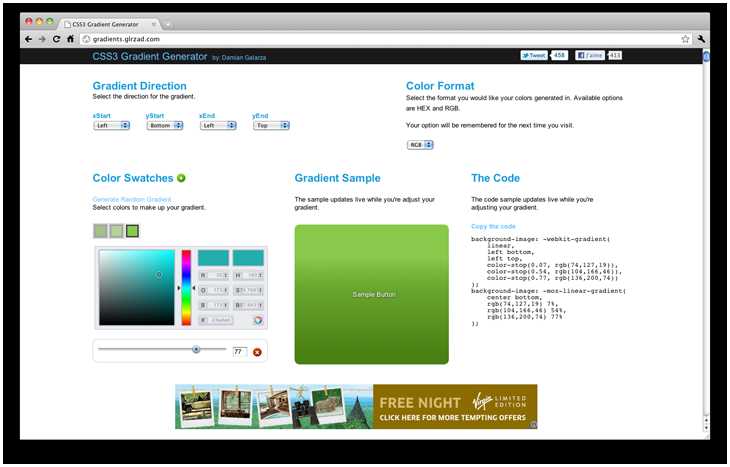Open a new browser tab
Screen dimensions: 730x467
[x=167, y=24]
